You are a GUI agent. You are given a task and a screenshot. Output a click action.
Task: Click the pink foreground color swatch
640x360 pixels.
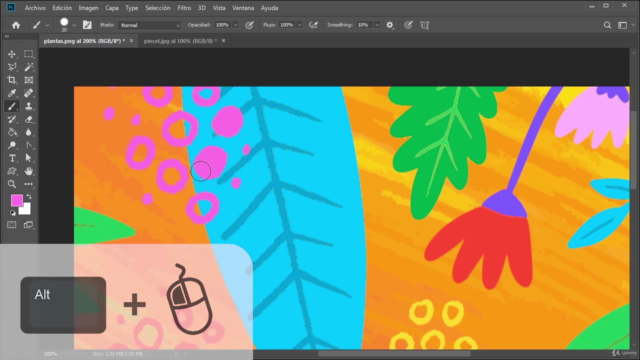16,200
